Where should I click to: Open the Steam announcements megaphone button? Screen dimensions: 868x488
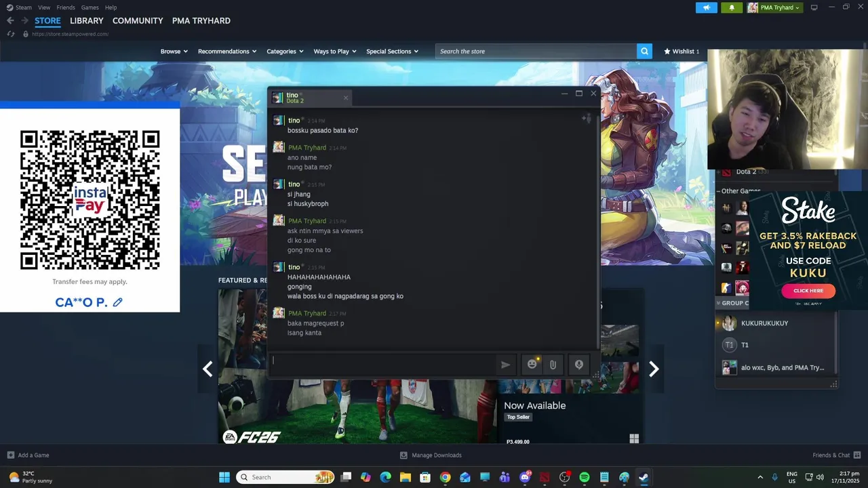(x=706, y=7)
